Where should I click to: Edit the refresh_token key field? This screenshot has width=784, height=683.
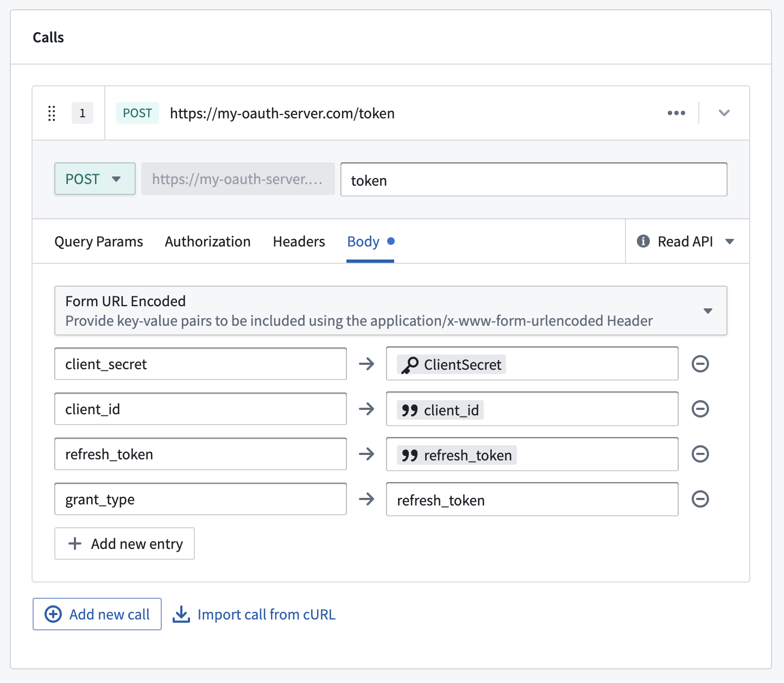[200, 454]
